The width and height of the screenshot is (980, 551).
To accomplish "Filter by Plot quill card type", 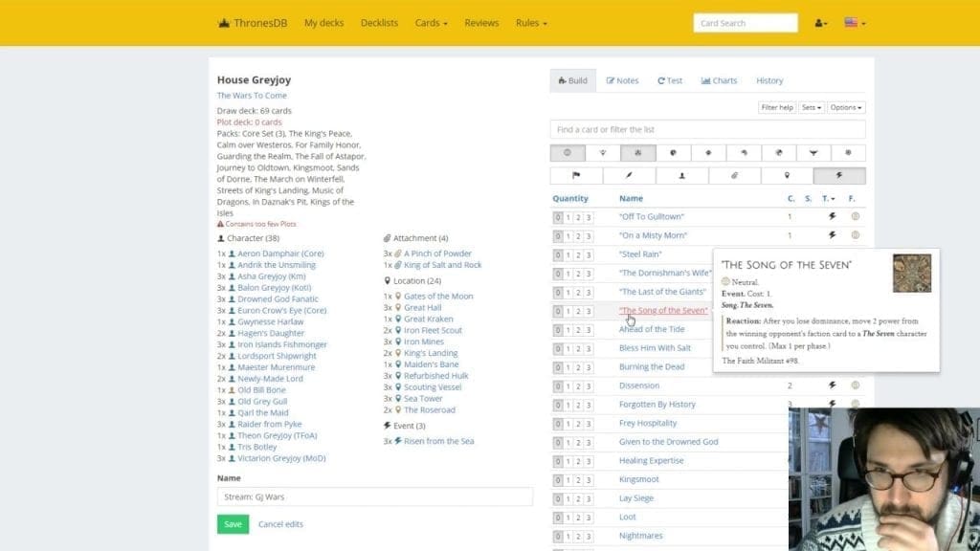I will click(x=629, y=176).
